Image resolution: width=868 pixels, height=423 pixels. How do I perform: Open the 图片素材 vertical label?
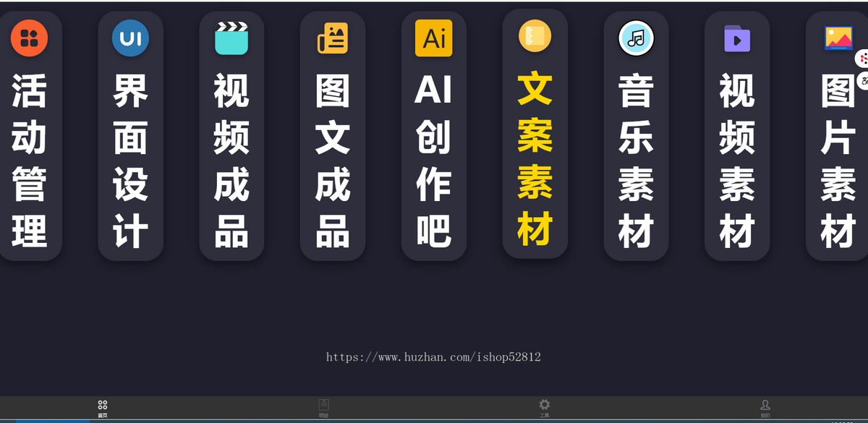(839, 161)
